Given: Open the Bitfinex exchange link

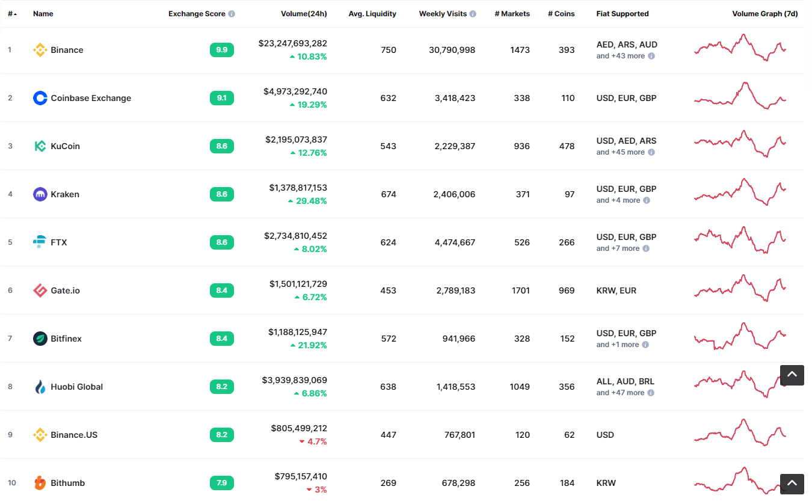Looking at the screenshot, I should (x=66, y=339).
